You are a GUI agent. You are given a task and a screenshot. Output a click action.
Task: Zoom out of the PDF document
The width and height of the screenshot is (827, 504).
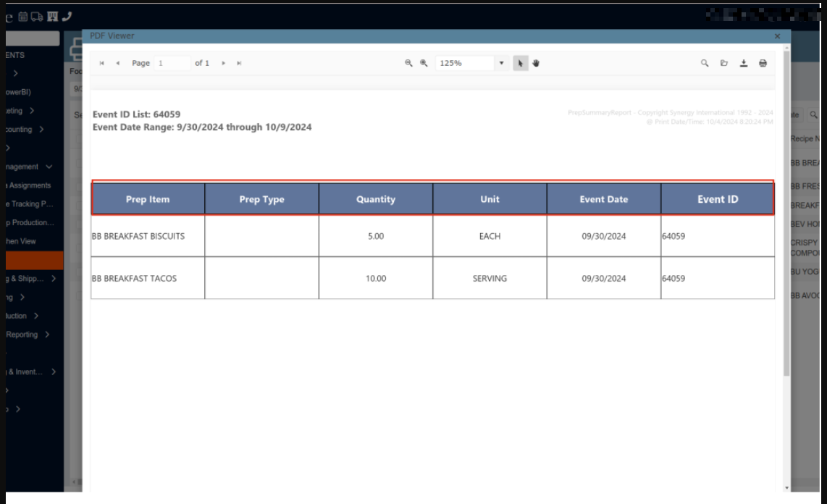pos(408,63)
